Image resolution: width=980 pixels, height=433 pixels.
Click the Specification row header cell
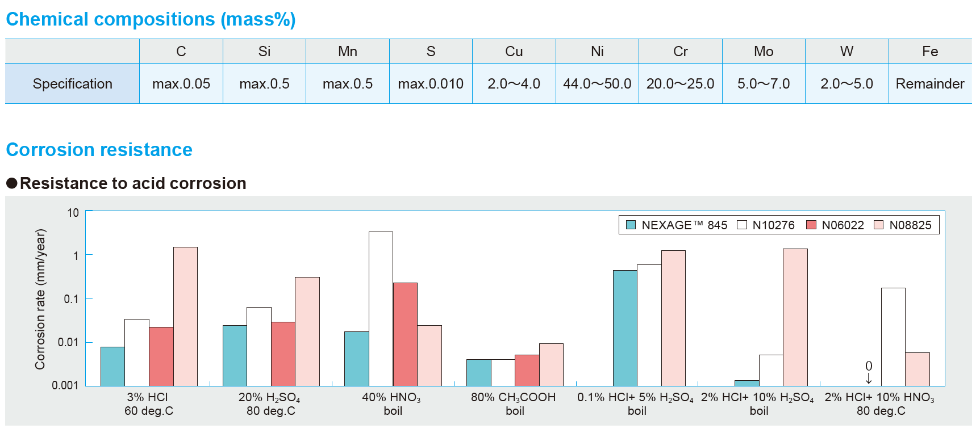click(72, 84)
